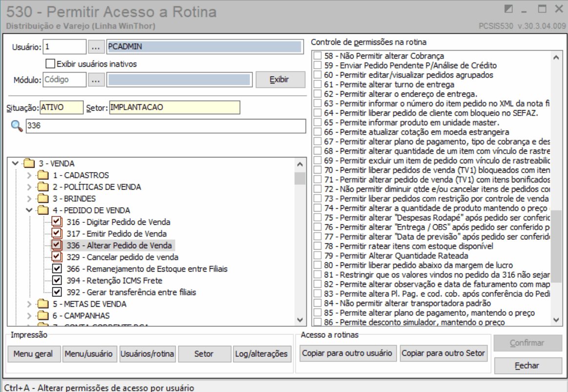Image resolution: width=568 pixels, height=392 pixels.
Task: Check permission 78 ratear itens com estoque
Action: (317, 246)
